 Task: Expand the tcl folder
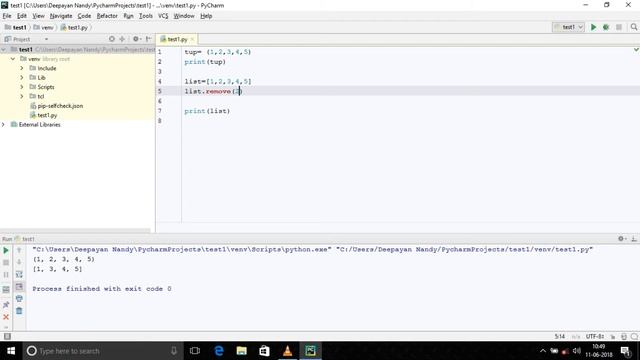pos(22,96)
